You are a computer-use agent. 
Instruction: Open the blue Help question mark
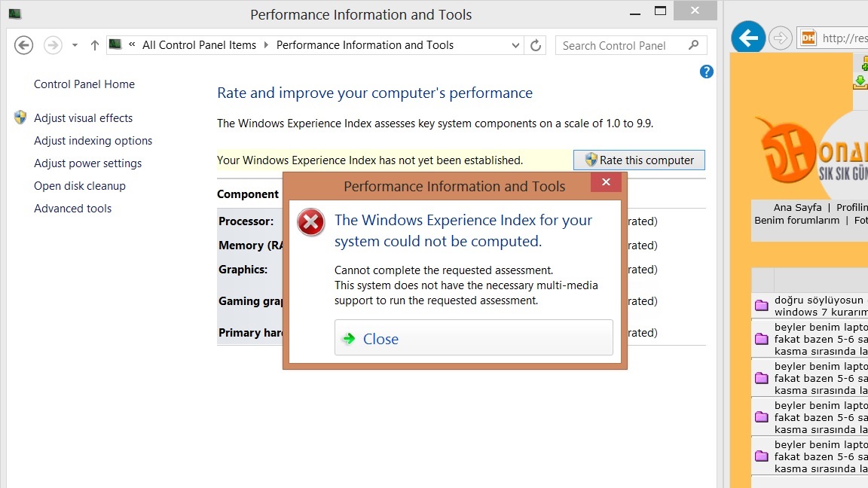tap(706, 72)
